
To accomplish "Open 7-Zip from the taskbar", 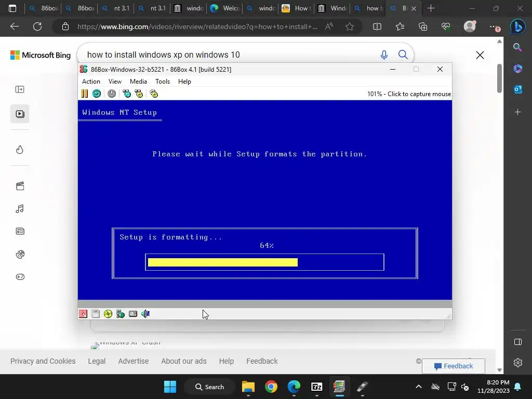I will click(x=316, y=387).
